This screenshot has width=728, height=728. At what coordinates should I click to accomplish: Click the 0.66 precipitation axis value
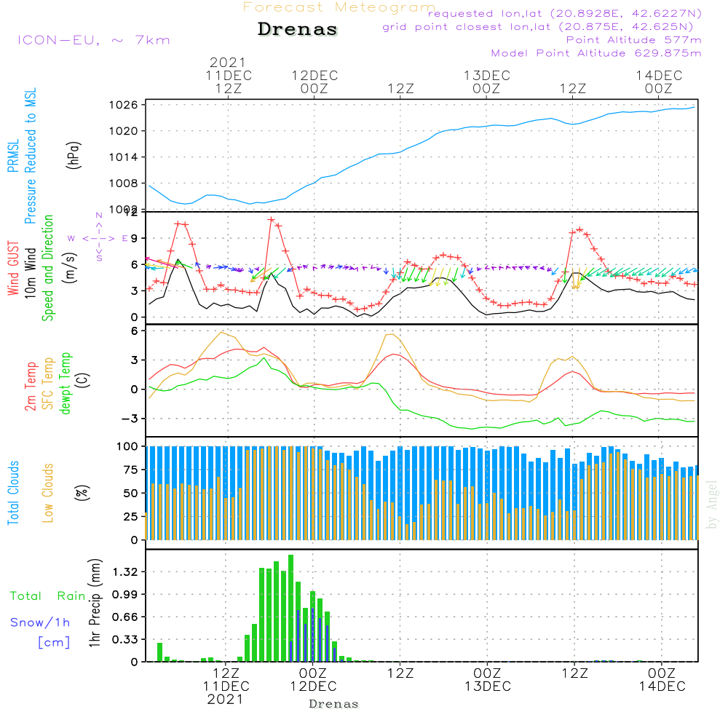click(x=125, y=617)
